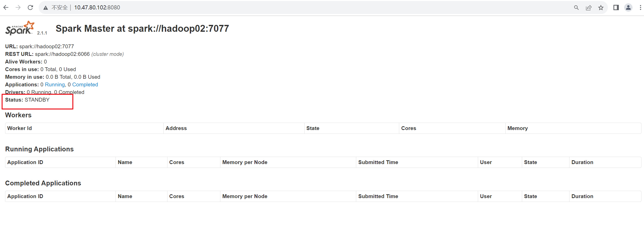Click the zoom magnifier icon in address bar
The image size is (644, 225).
click(576, 8)
